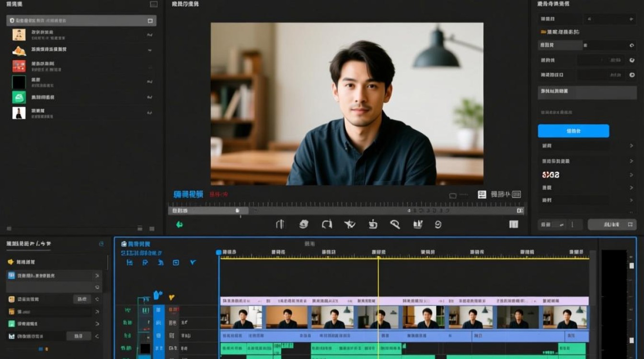This screenshot has width=644, height=359.
Task: Select the timeline clip under the yellow playhead
Action: click(378, 317)
